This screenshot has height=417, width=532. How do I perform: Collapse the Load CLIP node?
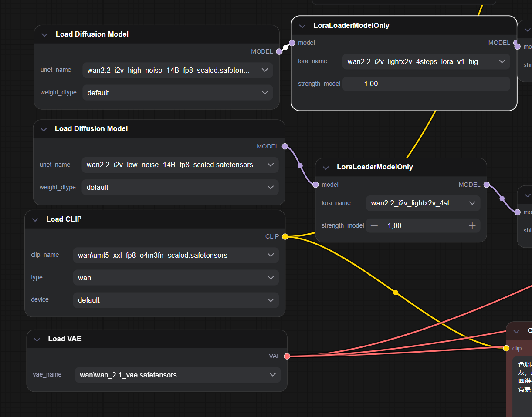click(35, 219)
